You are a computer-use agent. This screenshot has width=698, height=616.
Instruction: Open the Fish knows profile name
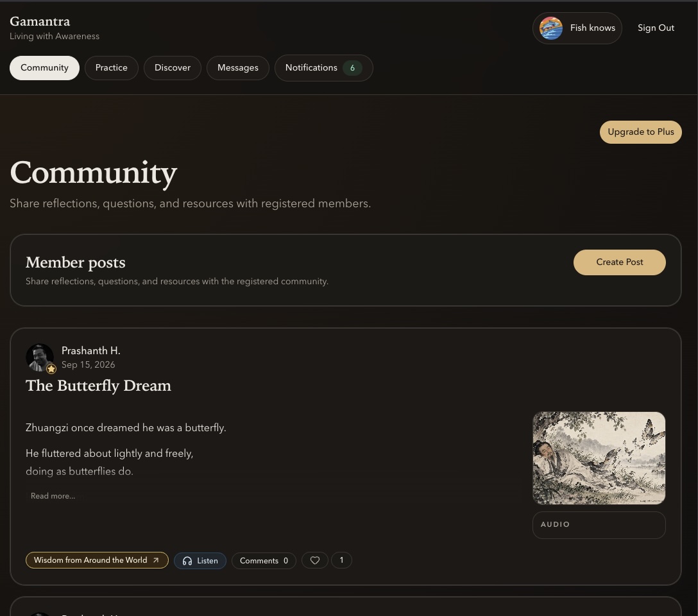coord(593,28)
